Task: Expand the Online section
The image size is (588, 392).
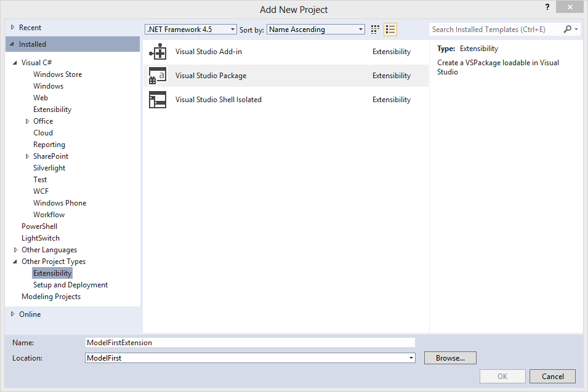Action: pos(12,314)
